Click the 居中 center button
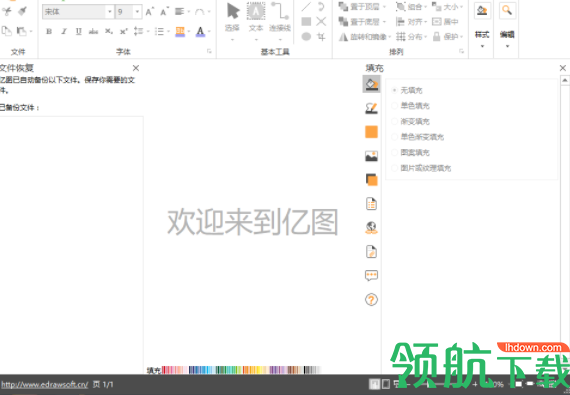Viewport: 570px width, 395px height. [x=445, y=22]
